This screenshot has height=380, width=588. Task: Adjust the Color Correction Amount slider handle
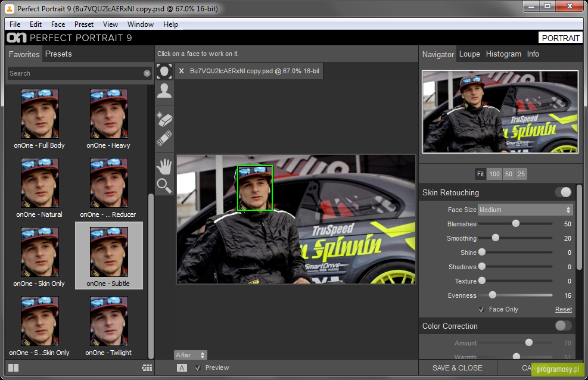click(x=529, y=342)
